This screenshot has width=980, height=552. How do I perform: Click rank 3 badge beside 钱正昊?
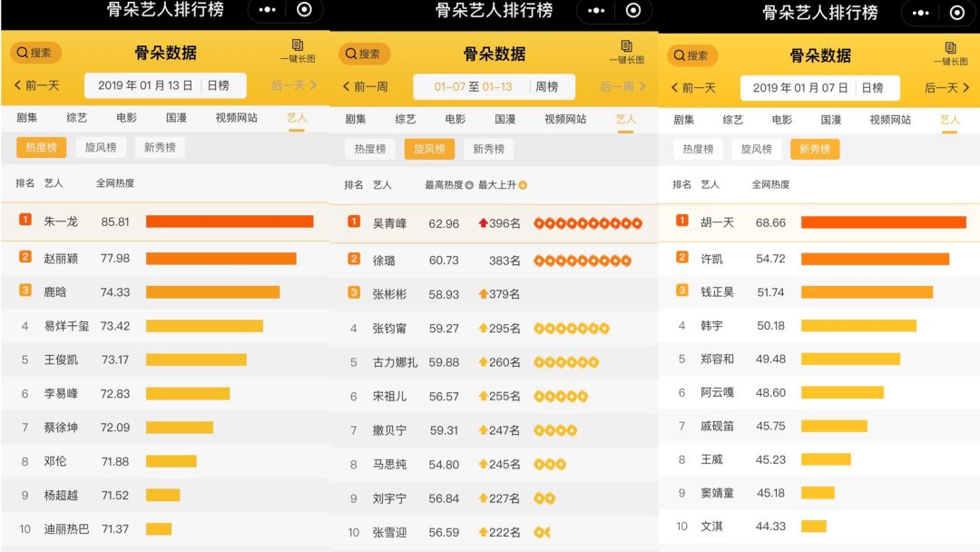(x=681, y=290)
